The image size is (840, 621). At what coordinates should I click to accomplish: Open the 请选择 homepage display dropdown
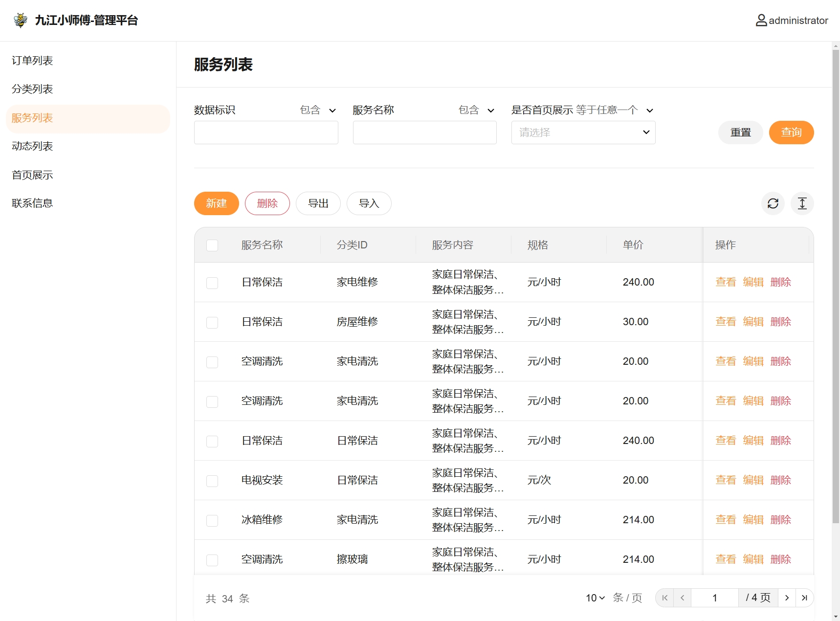click(x=583, y=133)
